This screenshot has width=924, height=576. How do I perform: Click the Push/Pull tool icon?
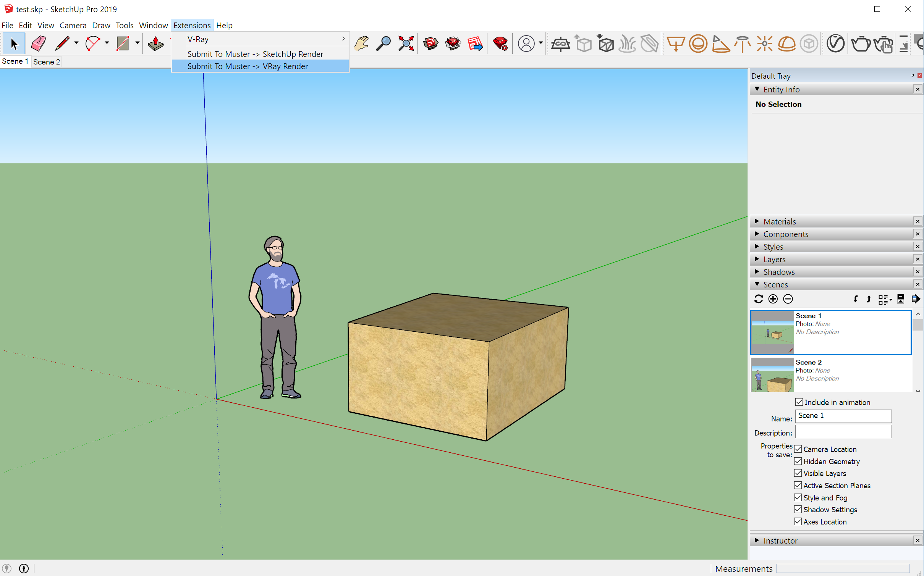(x=155, y=44)
